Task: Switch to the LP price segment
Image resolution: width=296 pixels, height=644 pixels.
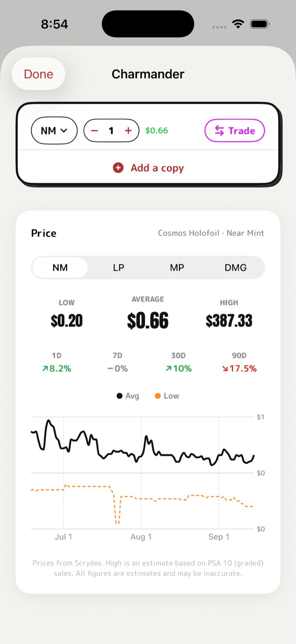Action: 118,267
